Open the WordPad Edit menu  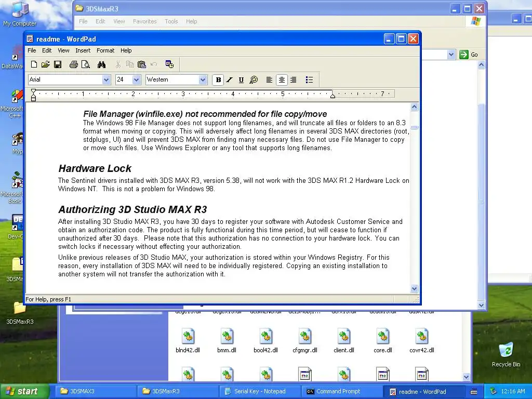47,50
